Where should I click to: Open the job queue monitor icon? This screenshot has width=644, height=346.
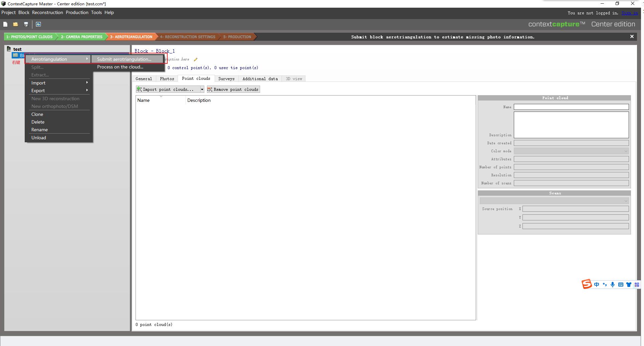(38, 24)
